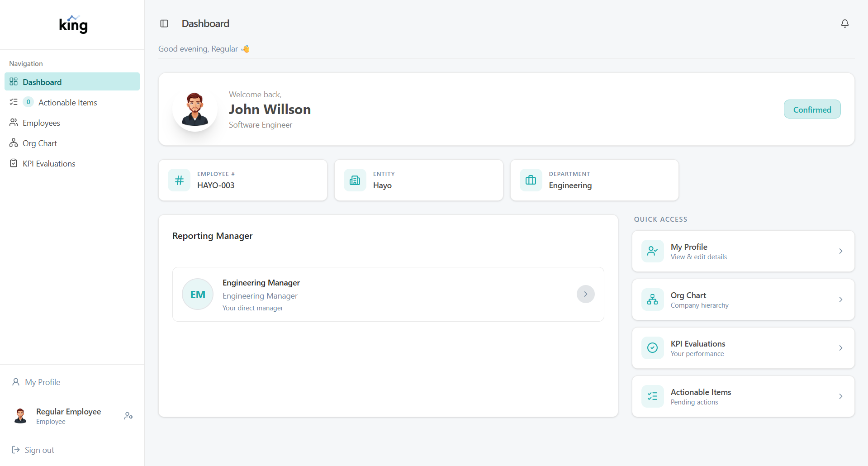The width and height of the screenshot is (868, 466).
Task: Click the Engineering department value
Action: (570, 185)
